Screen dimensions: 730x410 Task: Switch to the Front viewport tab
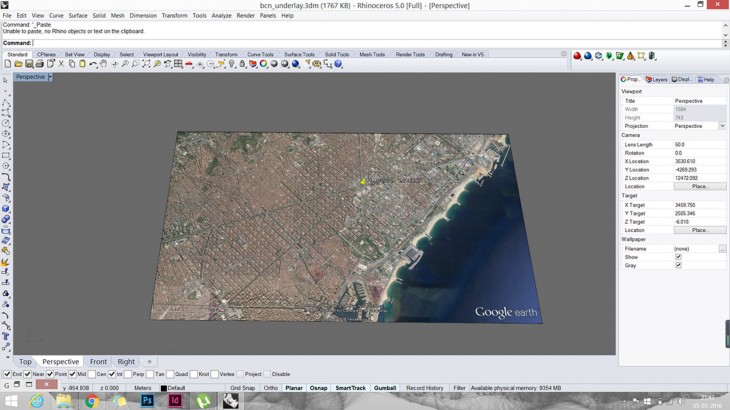[98, 362]
